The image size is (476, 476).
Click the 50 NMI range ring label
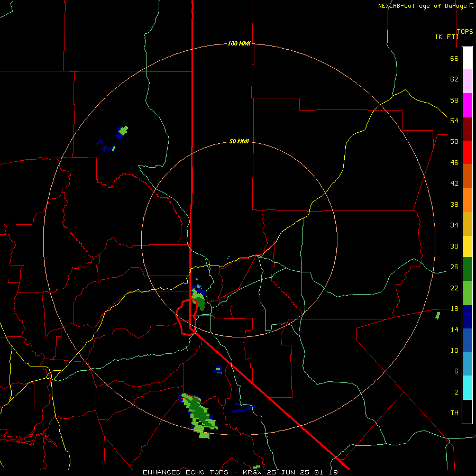pyautogui.click(x=239, y=141)
